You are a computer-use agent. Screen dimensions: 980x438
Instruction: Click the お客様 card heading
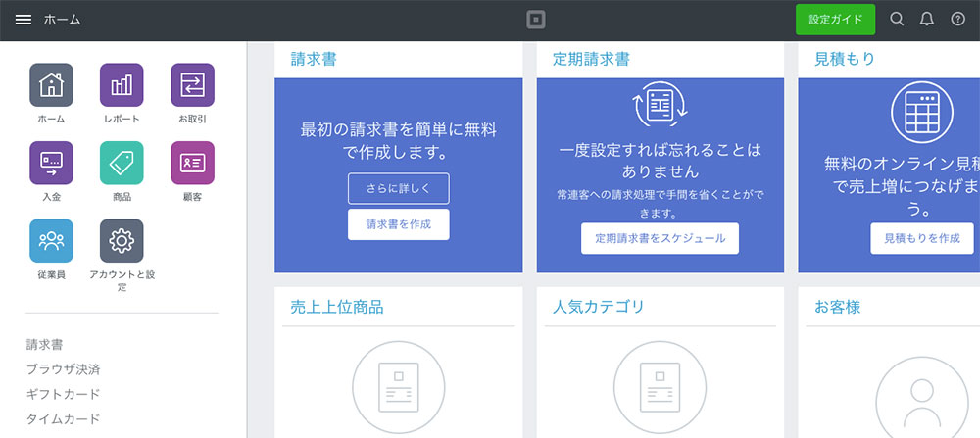tap(838, 307)
